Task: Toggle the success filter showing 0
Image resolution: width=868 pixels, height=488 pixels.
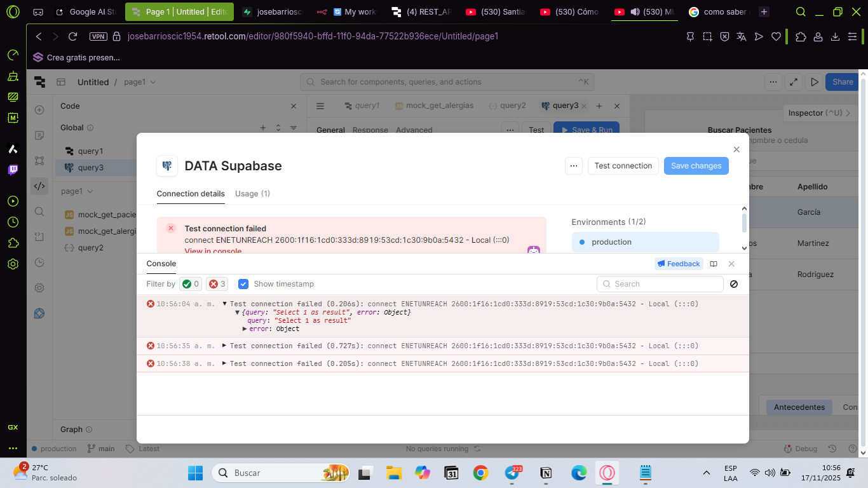Action: click(x=191, y=284)
